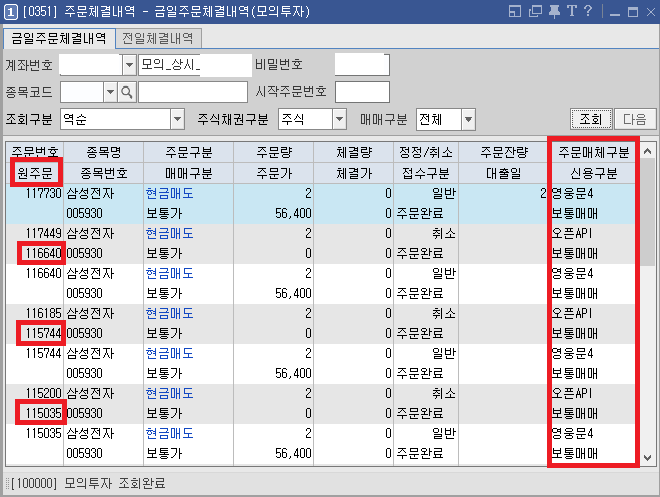Click the 다음 button
The width and height of the screenshot is (660, 497).
tap(634, 119)
